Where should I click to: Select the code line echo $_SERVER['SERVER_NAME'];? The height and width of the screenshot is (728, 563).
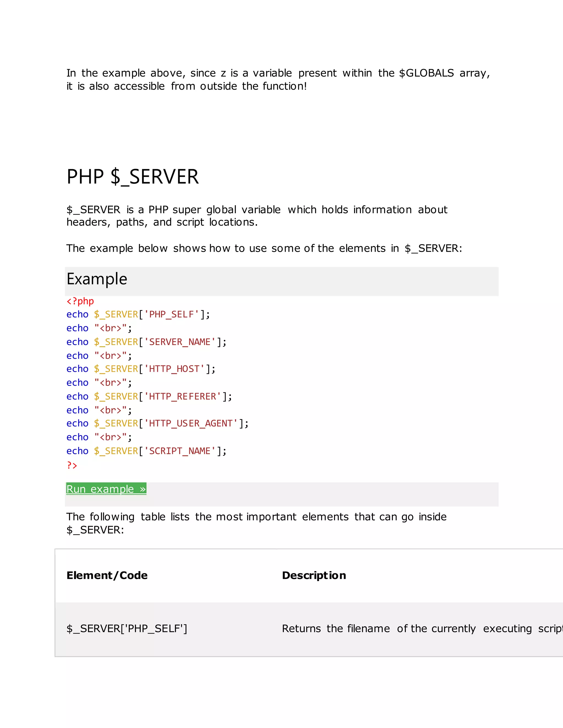[147, 342]
